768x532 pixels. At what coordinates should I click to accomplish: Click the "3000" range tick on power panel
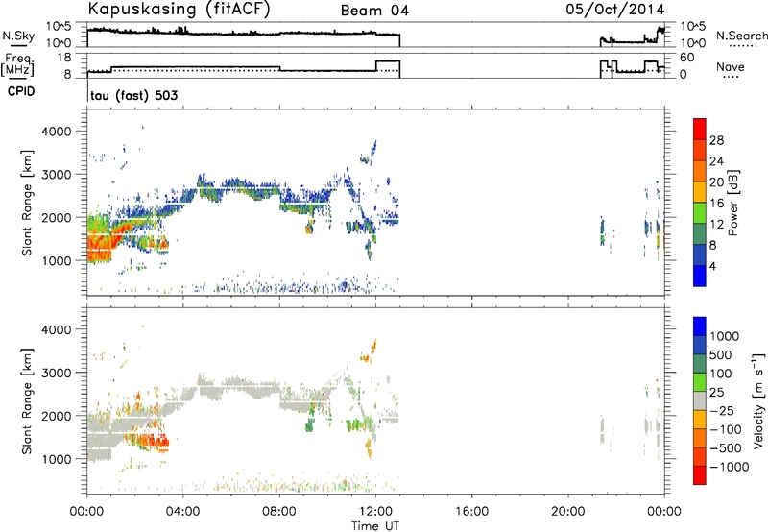click(56, 175)
